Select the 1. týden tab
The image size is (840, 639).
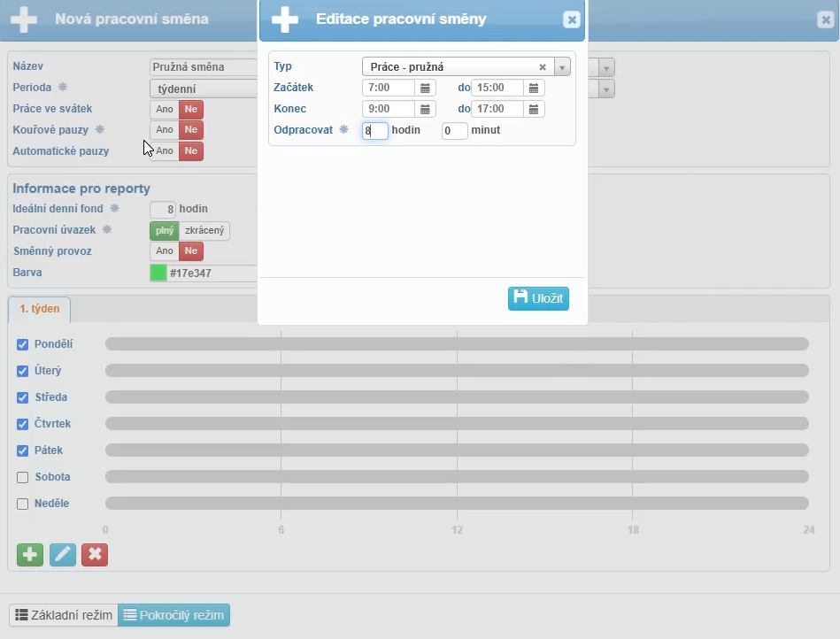39,309
